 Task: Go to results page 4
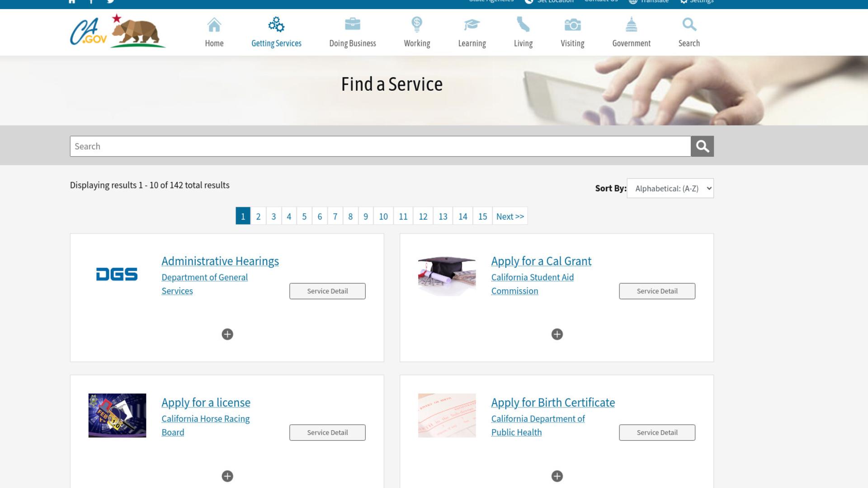pyautogui.click(x=289, y=216)
